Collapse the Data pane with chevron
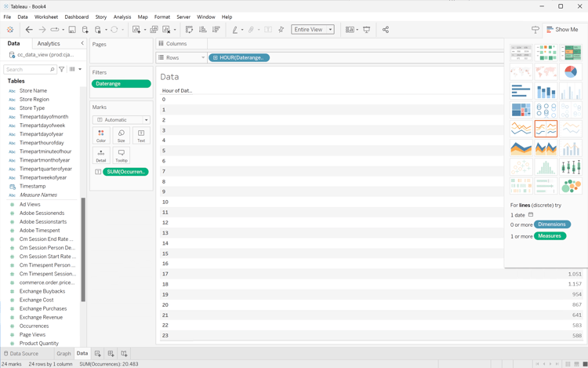 tap(82, 43)
